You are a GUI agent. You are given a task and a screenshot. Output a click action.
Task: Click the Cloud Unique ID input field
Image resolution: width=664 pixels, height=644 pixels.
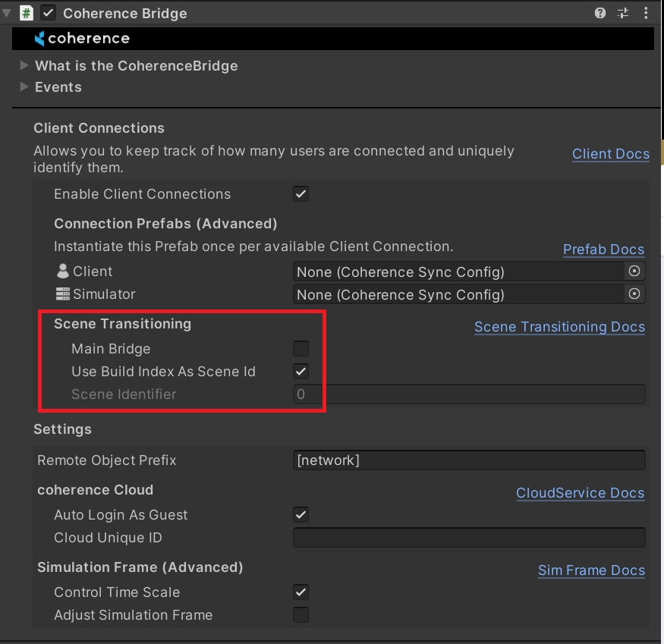[468, 538]
